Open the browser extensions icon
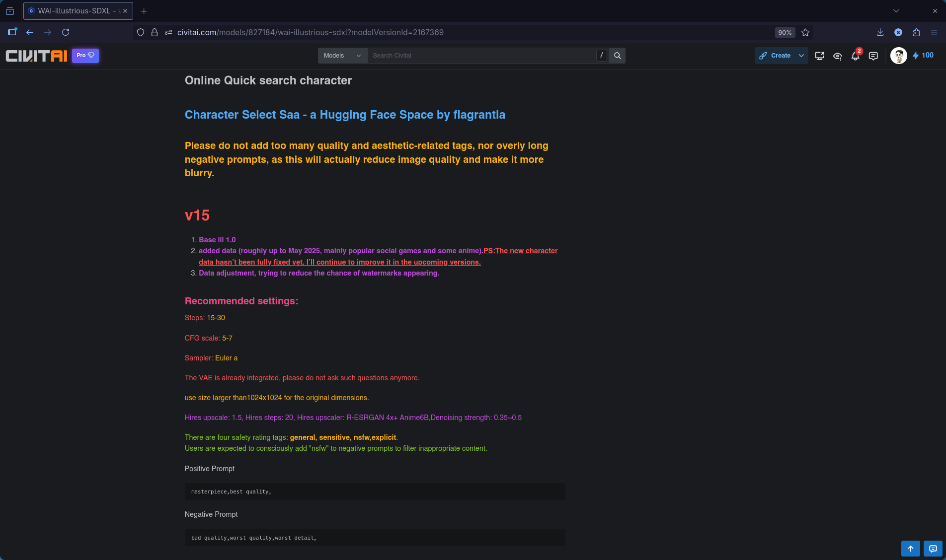946x560 pixels. [x=916, y=32]
